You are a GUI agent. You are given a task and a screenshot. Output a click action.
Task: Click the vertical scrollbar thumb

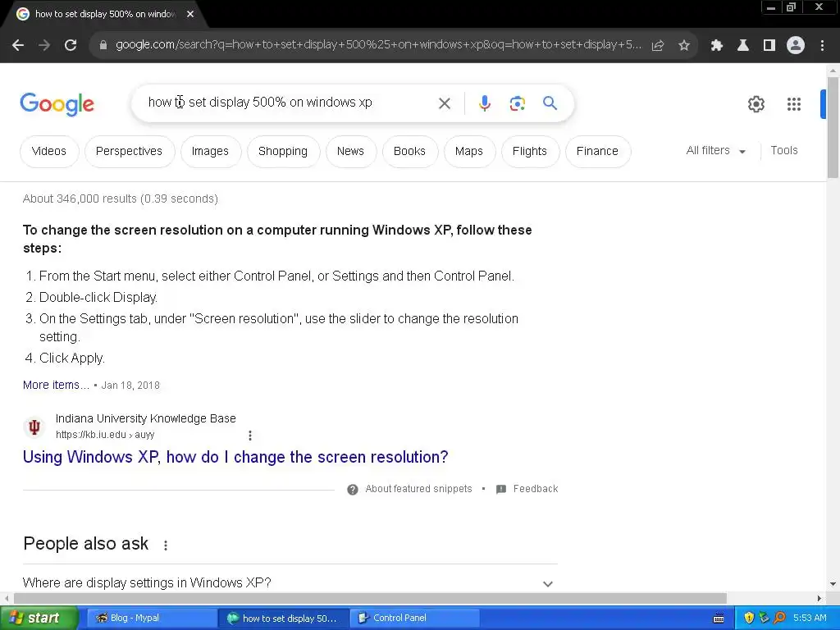click(x=833, y=127)
